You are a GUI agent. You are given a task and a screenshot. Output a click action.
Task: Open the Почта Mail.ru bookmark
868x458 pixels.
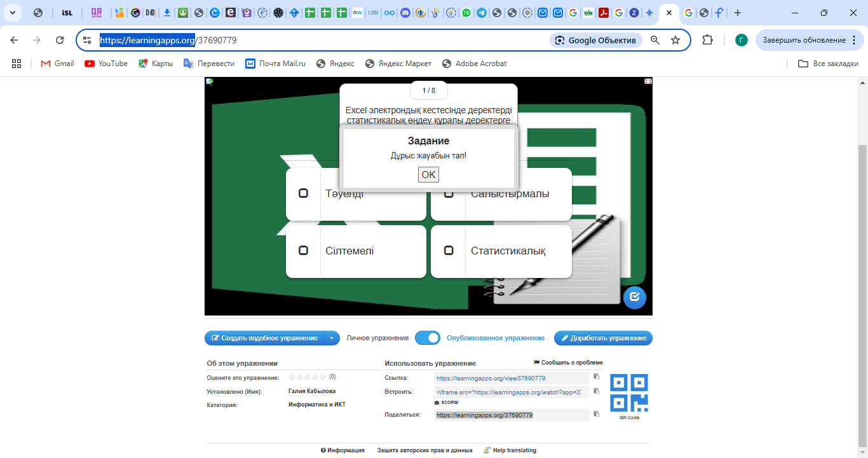pyautogui.click(x=276, y=64)
